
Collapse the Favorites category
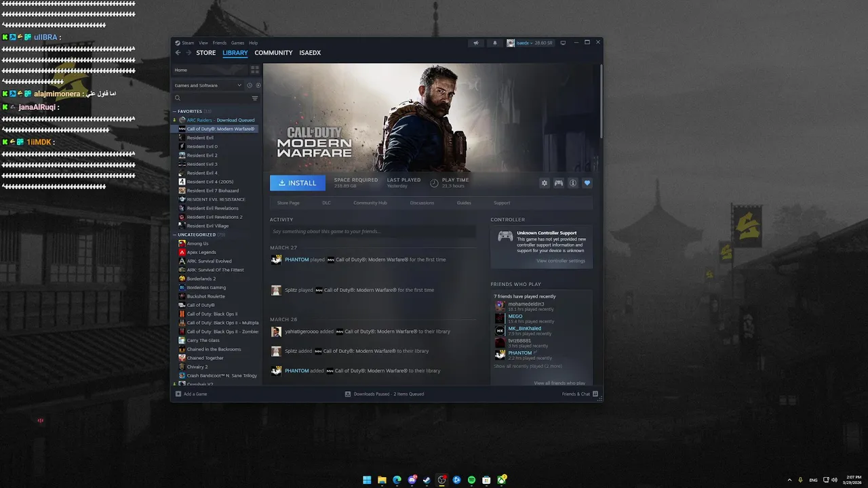coord(174,111)
